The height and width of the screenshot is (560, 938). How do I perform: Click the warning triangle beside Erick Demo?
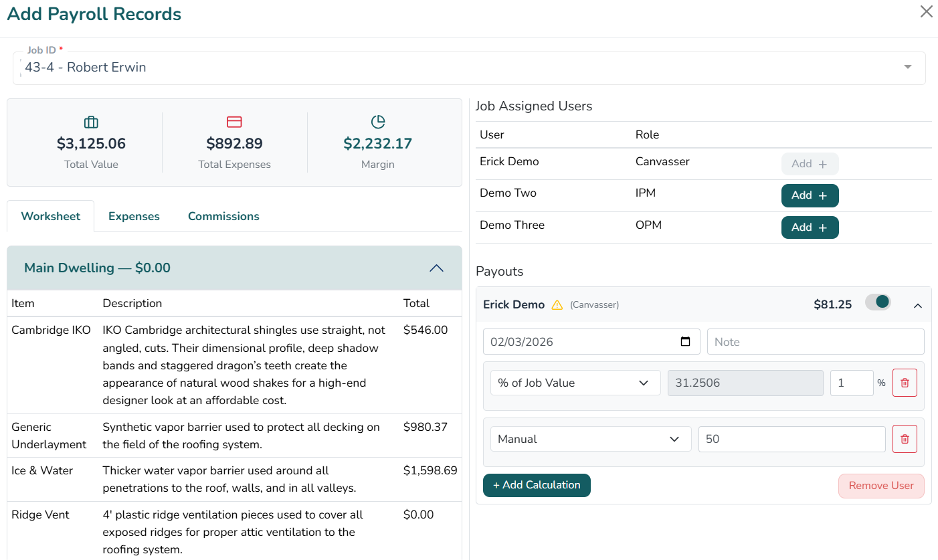point(557,305)
